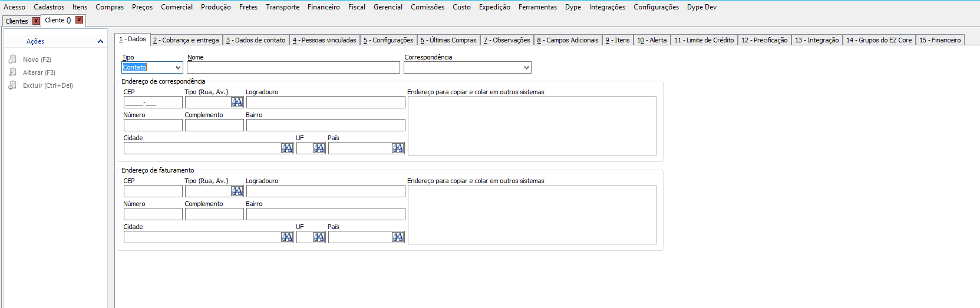Image resolution: width=980 pixels, height=308 pixels.
Task: Open the Acesso menu
Action: (15, 7)
